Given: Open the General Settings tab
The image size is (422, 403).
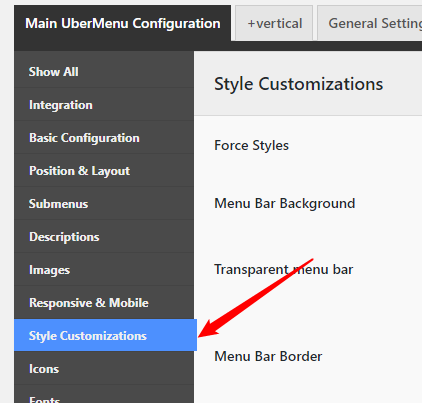Looking at the screenshot, I should coord(370,23).
